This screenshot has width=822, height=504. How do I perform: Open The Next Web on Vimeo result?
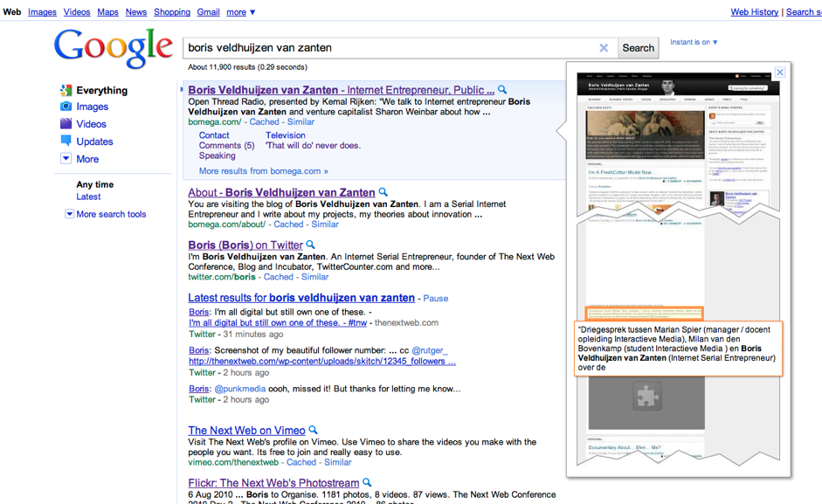(246, 431)
